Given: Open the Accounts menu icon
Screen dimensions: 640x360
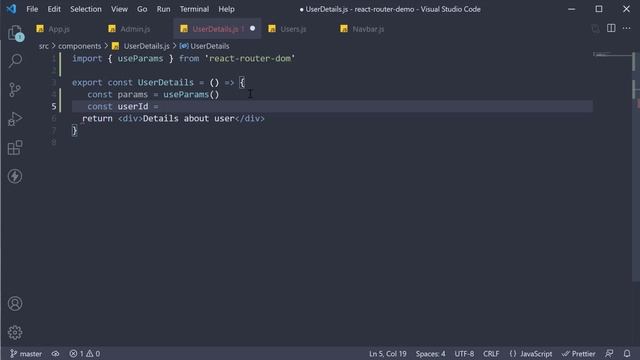Looking at the screenshot, I should (x=15, y=304).
